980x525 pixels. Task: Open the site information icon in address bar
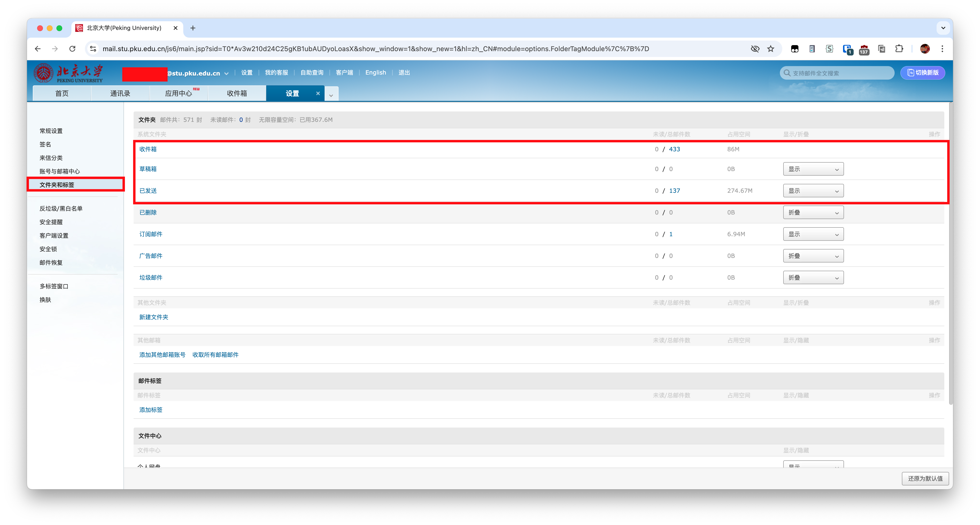(x=93, y=49)
